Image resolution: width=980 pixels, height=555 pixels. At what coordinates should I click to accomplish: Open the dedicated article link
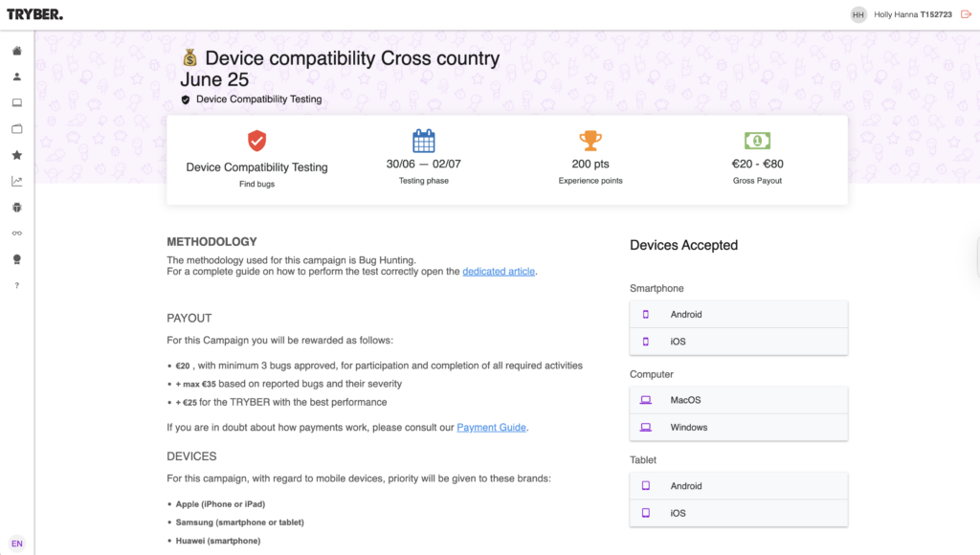498,272
